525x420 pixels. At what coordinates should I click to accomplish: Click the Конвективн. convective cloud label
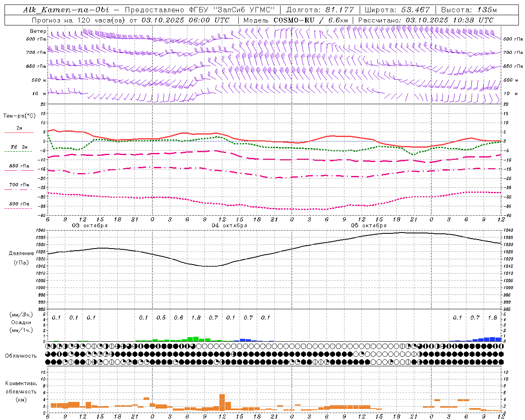(21, 383)
